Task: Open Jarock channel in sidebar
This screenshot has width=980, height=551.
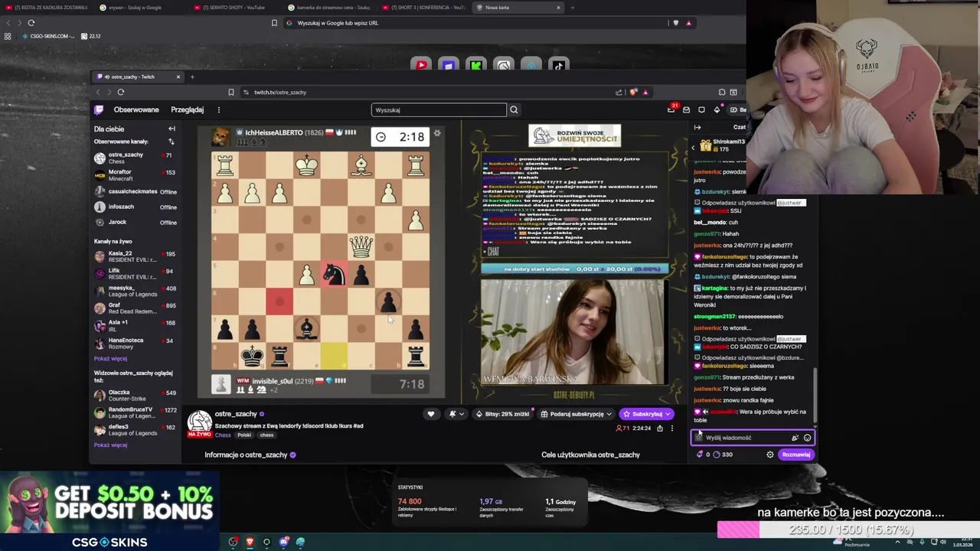Action: click(135, 222)
